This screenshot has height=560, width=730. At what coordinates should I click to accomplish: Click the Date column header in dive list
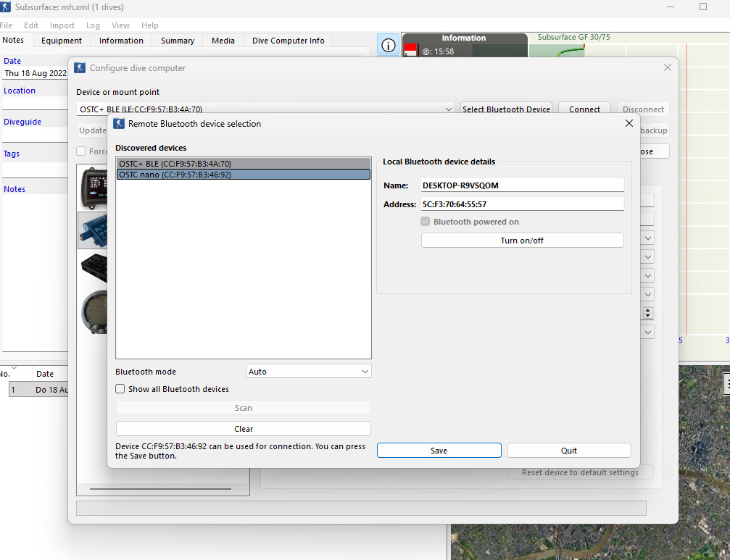coord(50,374)
